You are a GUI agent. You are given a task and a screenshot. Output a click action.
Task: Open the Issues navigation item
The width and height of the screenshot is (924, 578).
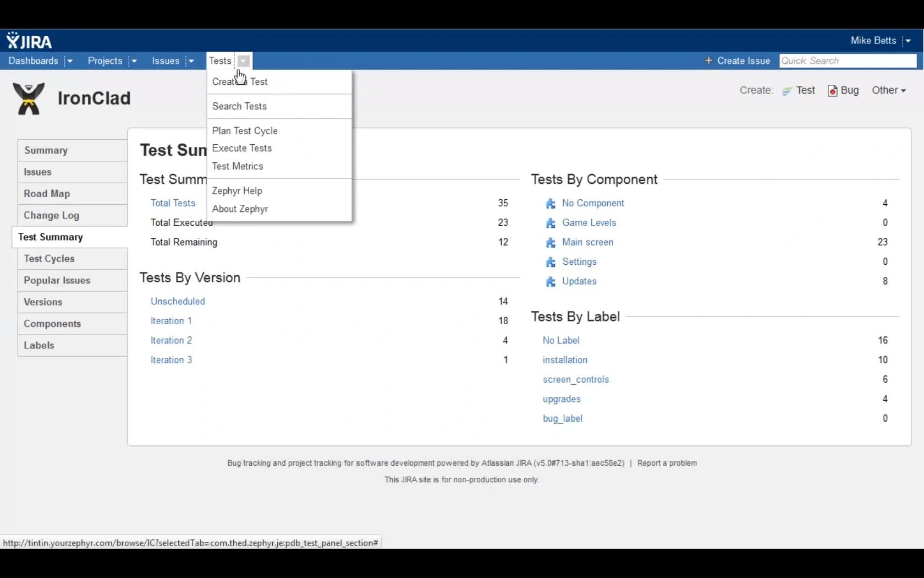tap(166, 61)
